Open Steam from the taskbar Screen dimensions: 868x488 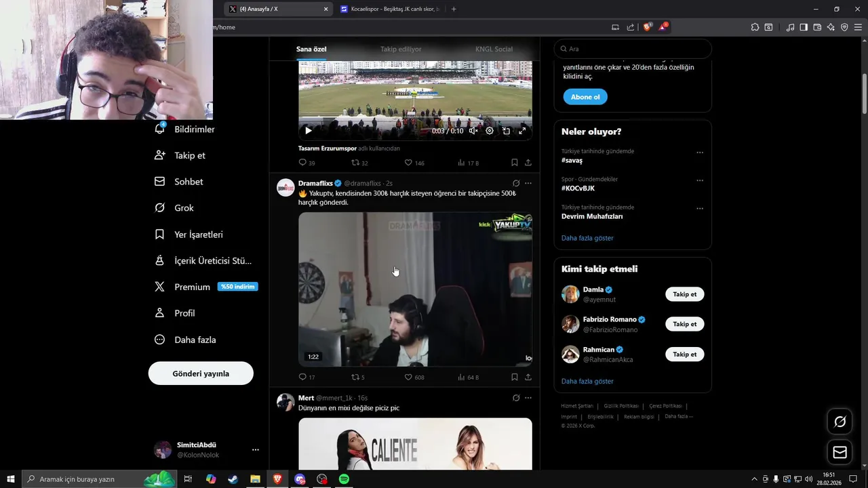(x=233, y=479)
